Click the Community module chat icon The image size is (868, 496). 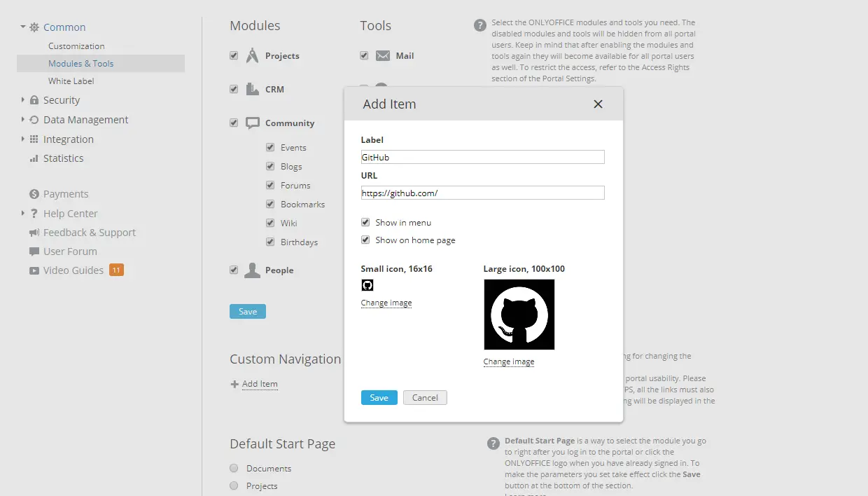(253, 123)
